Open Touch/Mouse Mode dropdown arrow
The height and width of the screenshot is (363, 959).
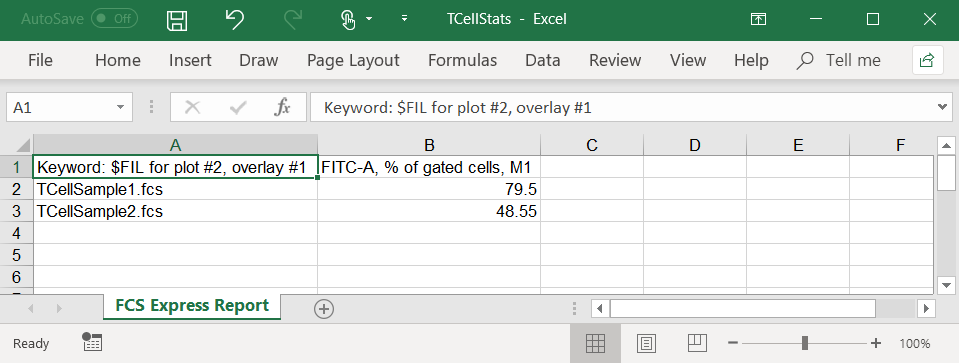pyautogui.click(x=369, y=19)
